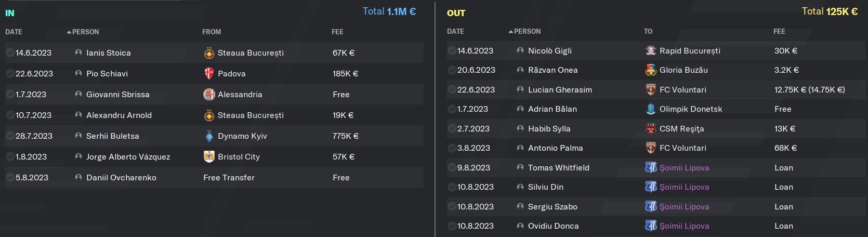Click the Gloria Buzău club badge
Screen dimensions: 868x237
(651, 70)
